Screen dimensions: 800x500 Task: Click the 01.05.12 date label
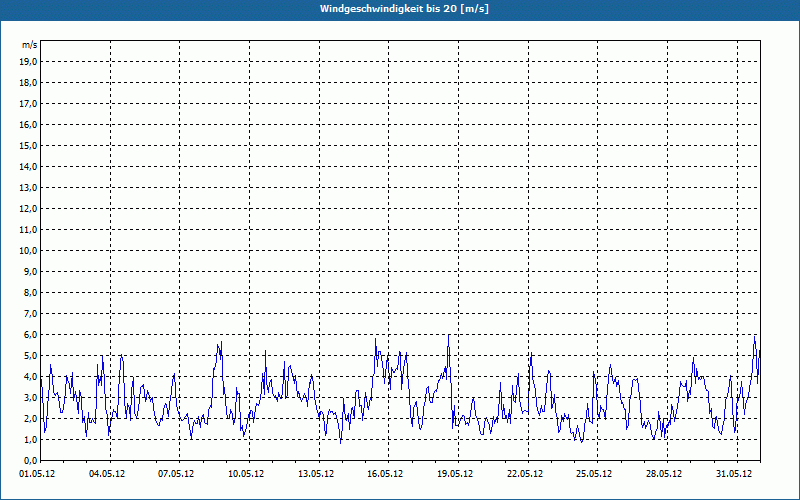click(x=37, y=473)
